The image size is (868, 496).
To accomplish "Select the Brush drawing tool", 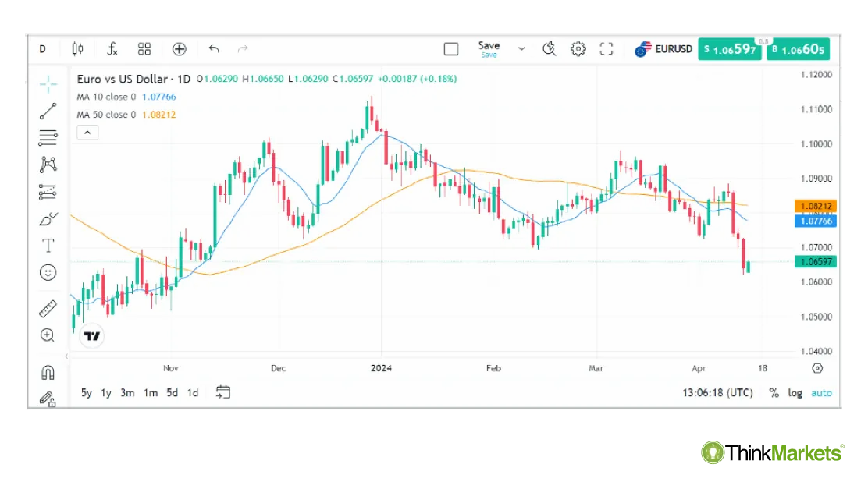I will tap(48, 218).
